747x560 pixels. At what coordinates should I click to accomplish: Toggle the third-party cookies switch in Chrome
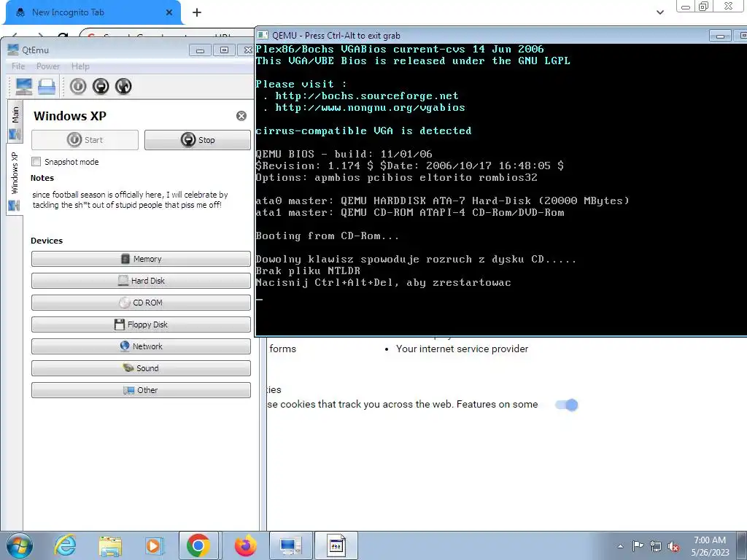pyautogui.click(x=567, y=405)
